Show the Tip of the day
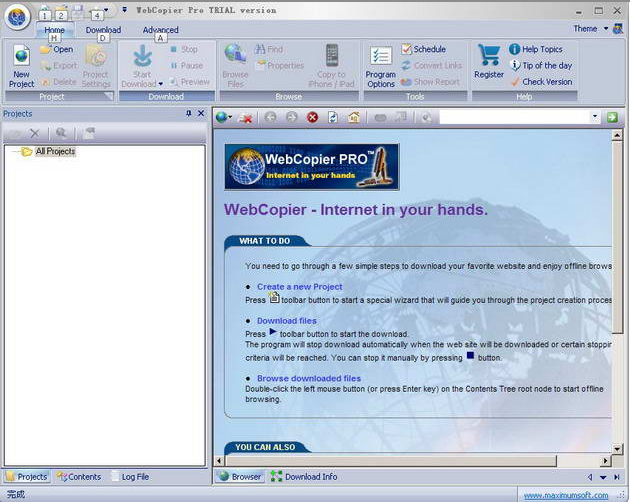The width and height of the screenshot is (630, 502). [540, 66]
